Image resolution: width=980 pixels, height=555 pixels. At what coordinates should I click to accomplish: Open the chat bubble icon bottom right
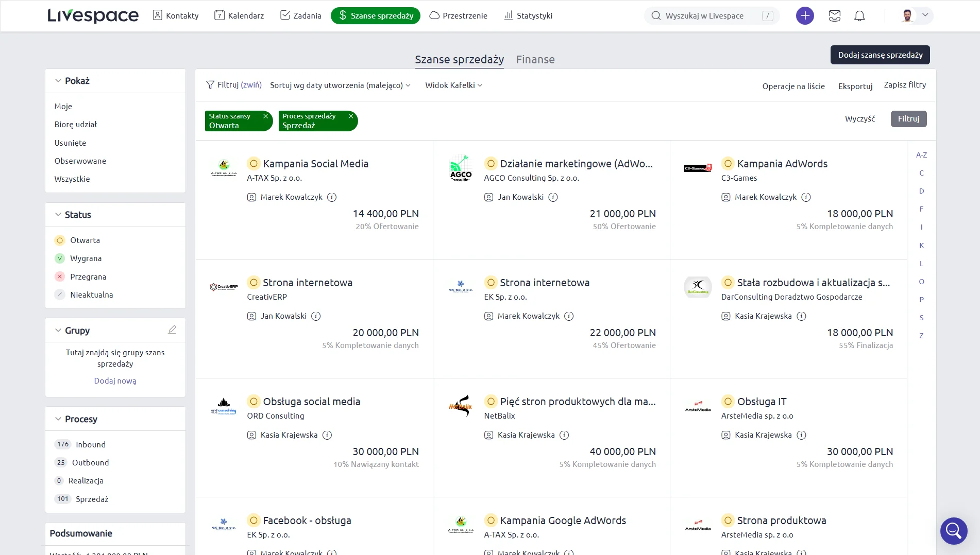pyautogui.click(x=954, y=531)
